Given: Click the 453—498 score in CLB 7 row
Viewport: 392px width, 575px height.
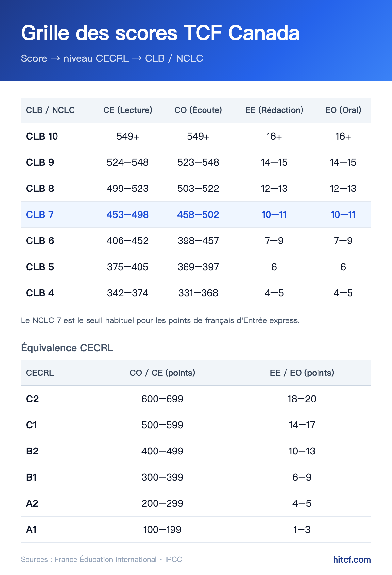Looking at the screenshot, I should pyautogui.click(x=128, y=215).
